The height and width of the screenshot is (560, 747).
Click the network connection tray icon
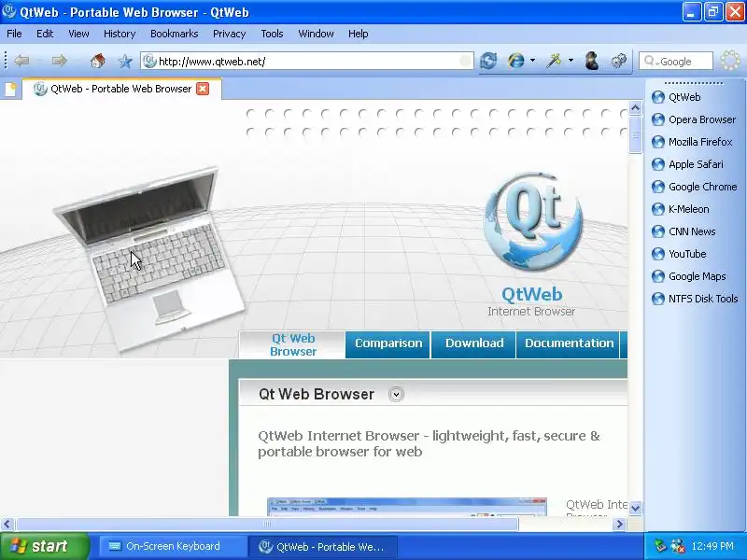pyautogui.click(x=677, y=546)
